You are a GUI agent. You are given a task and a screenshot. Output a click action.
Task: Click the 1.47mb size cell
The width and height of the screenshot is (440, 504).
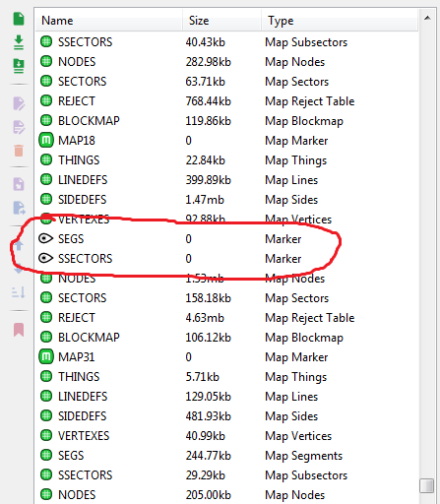[x=205, y=200]
